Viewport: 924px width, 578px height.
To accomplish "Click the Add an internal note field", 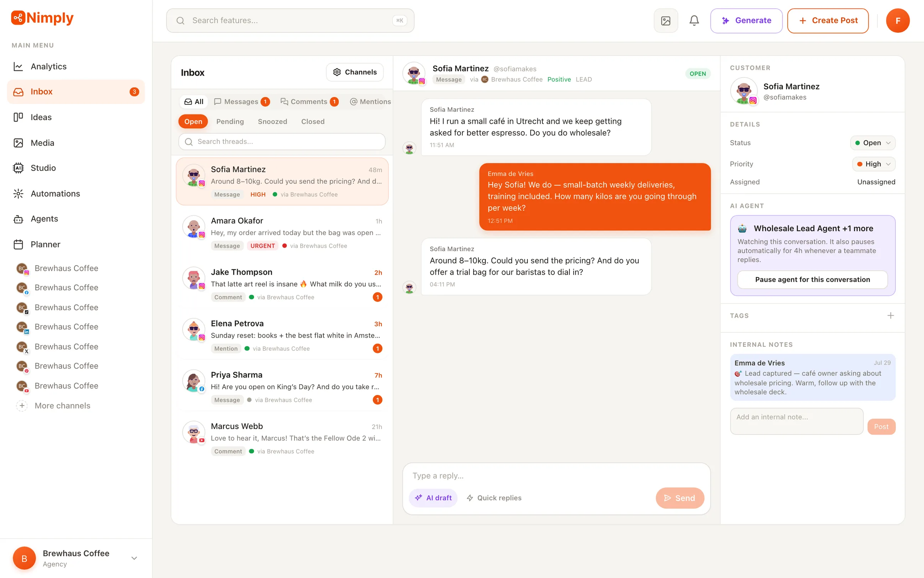I will [797, 421].
